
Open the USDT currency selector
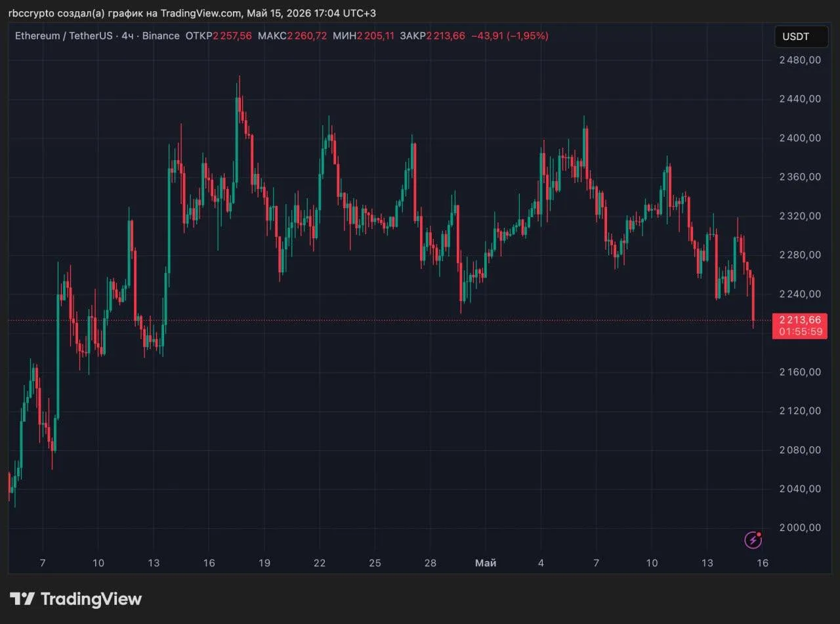coord(801,37)
